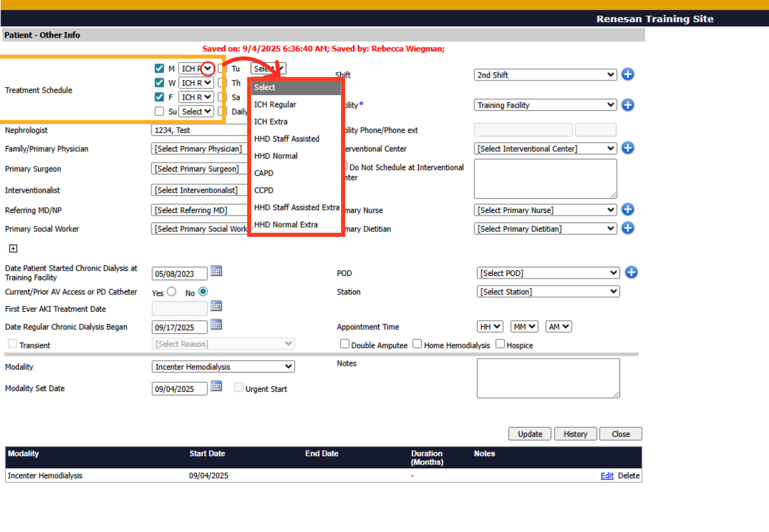
Task: Open calendar for First Ever AKI Treatment Date
Action: pos(216,306)
